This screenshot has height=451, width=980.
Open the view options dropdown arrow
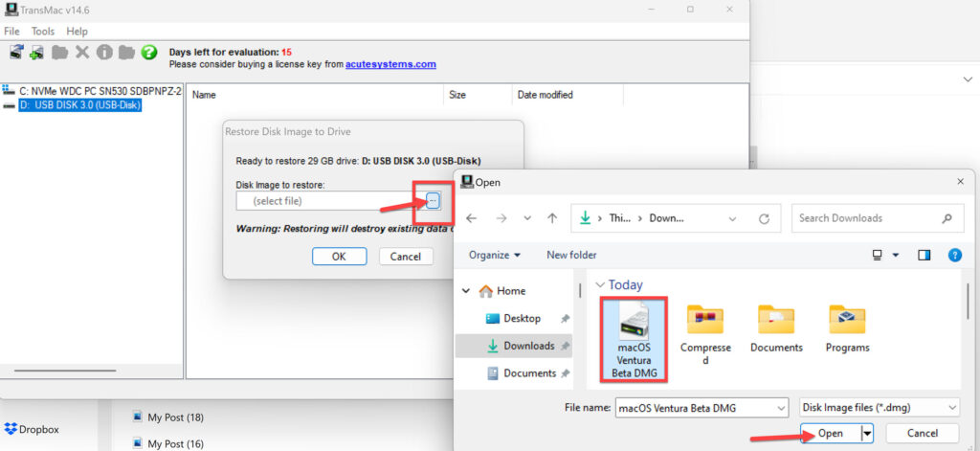point(896,256)
